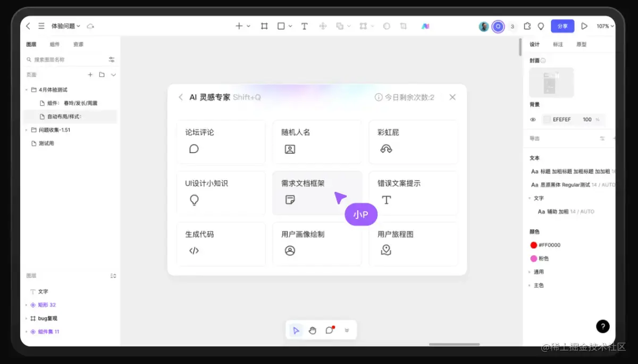Select the Shape tool in the toolbar

[281, 26]
